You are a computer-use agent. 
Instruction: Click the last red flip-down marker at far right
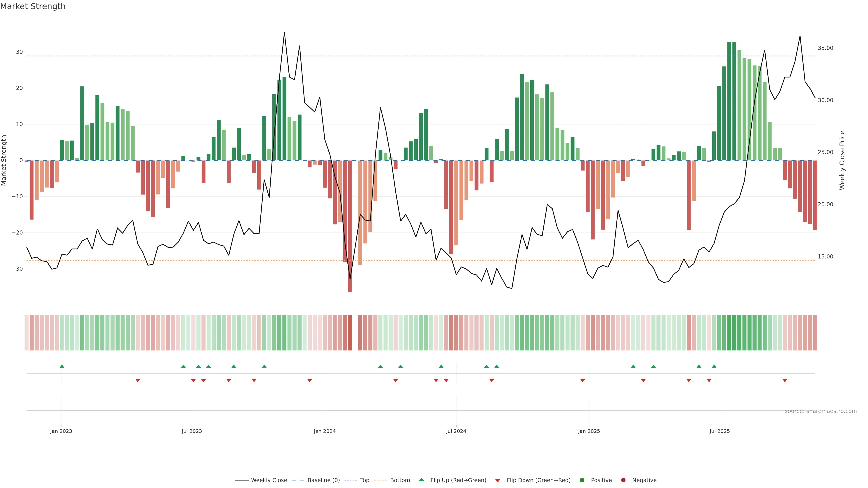coord(785,380)
